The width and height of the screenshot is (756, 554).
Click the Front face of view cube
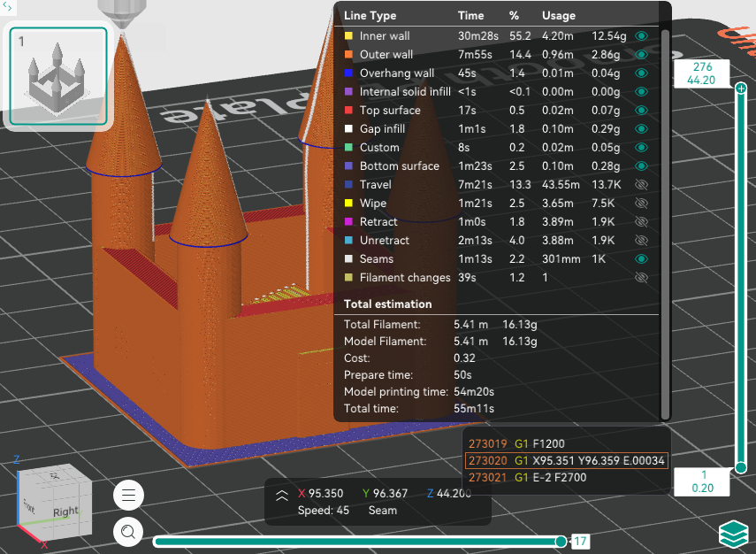pos(30,505)
